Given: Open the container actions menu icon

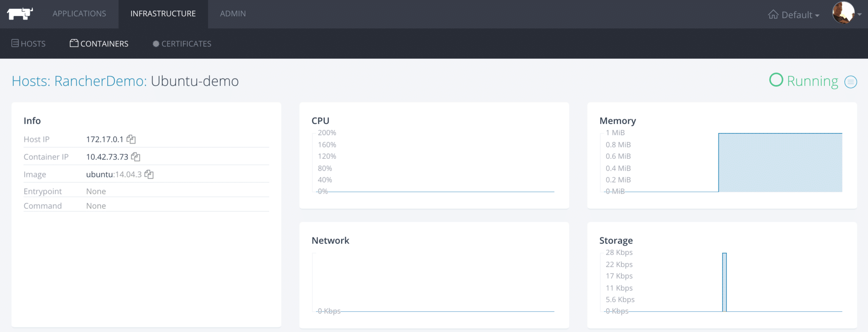Looking at the screenshot, I should 850,82.
